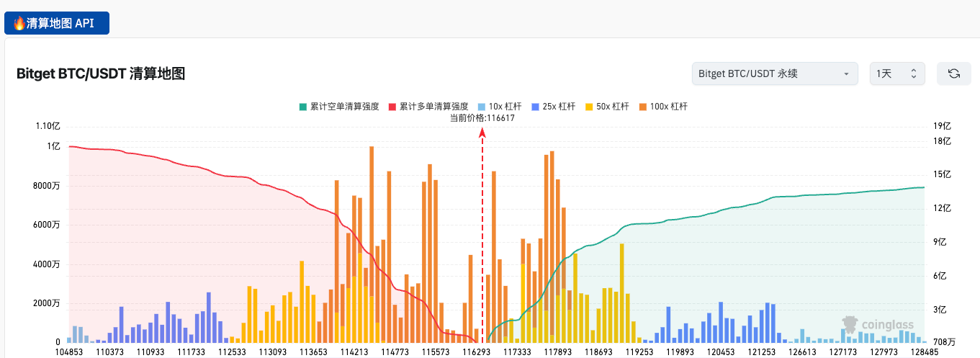Click the 当前价格:116617 label
Viewport: 980px width, 358px height.
point(482,118)
